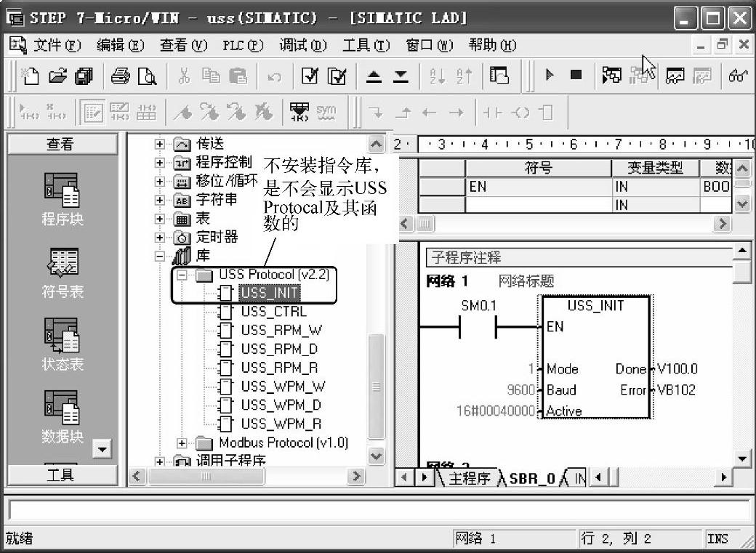The width and height of the screenshot is (756, 553).
Task: Insert a coil with the coil toolbar icon
Action: [520, 113]
